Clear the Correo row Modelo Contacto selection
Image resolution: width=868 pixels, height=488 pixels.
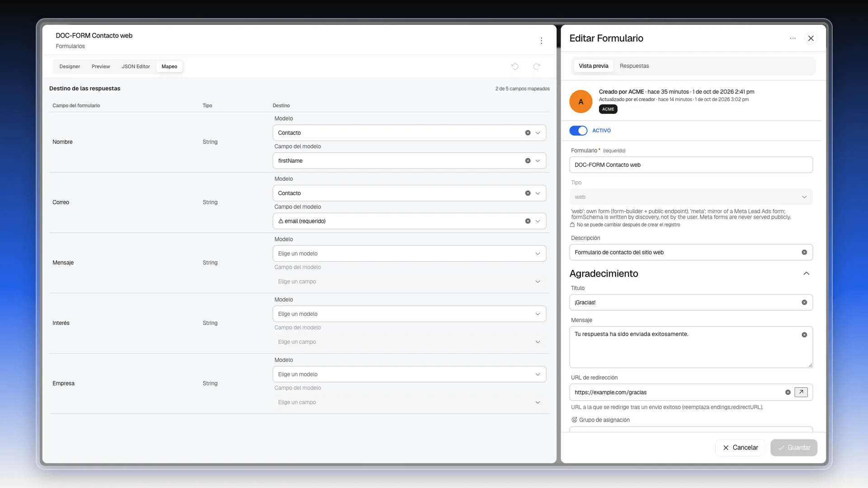click(x=528, y=193)
